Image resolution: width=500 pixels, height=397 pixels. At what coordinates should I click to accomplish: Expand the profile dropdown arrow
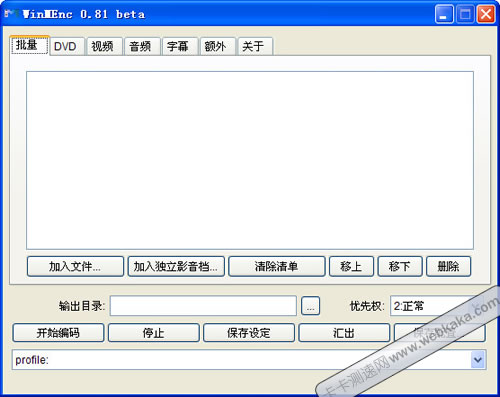(x=478, y=360)
